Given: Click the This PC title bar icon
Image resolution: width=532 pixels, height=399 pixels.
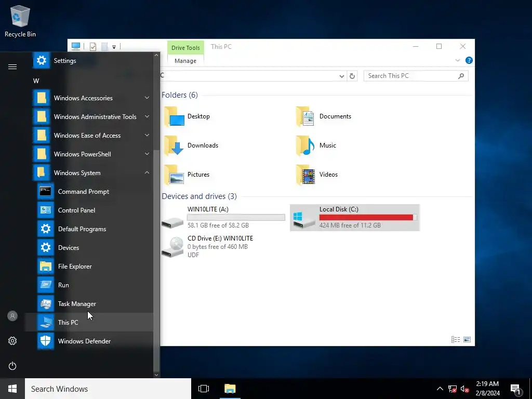Looking at the screenshot, I should (x=76, y=46).
